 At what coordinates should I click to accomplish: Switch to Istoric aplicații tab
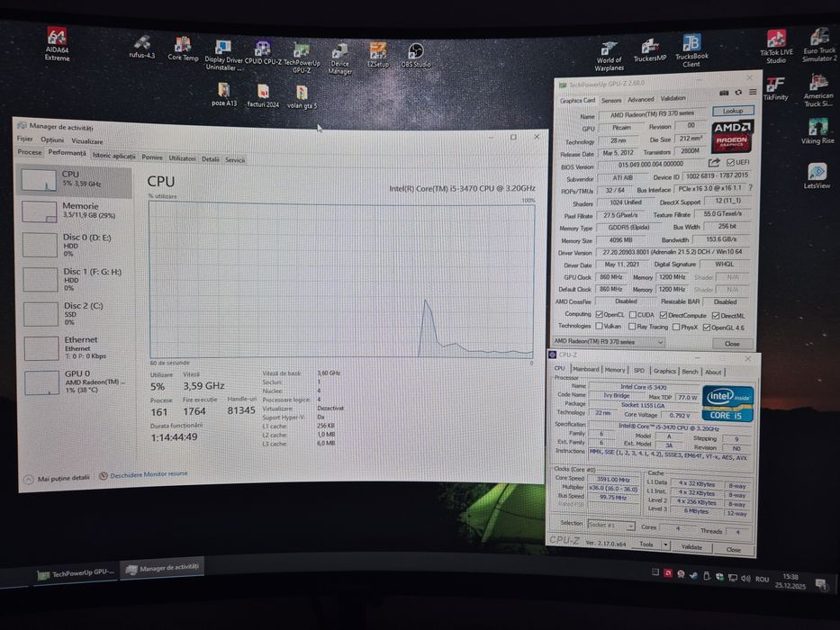click(x=113, y=156)
